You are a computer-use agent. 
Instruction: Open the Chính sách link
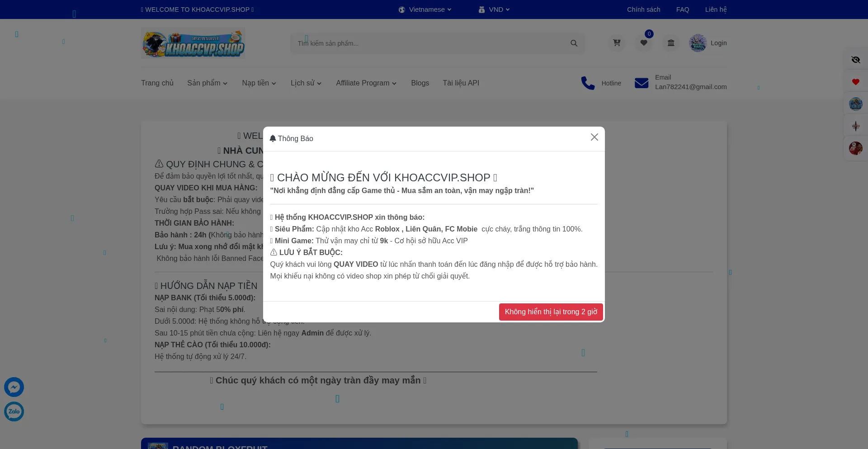click(x=643, y=9)
